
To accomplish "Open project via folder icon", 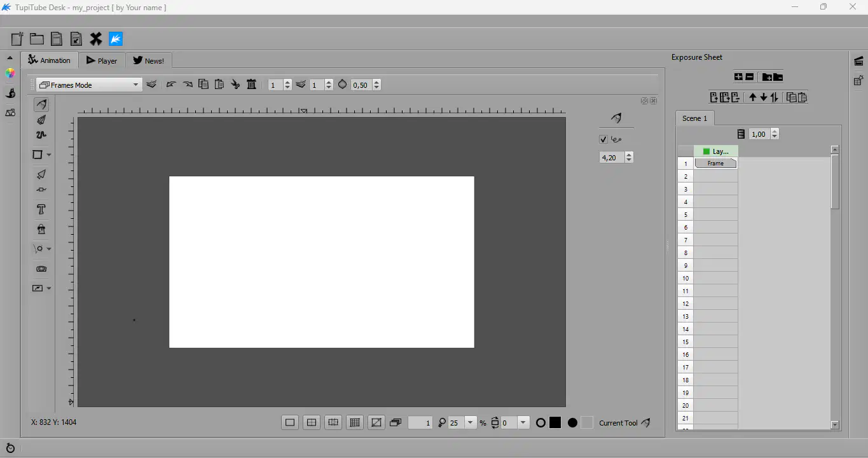I will (x=37, y=39).
